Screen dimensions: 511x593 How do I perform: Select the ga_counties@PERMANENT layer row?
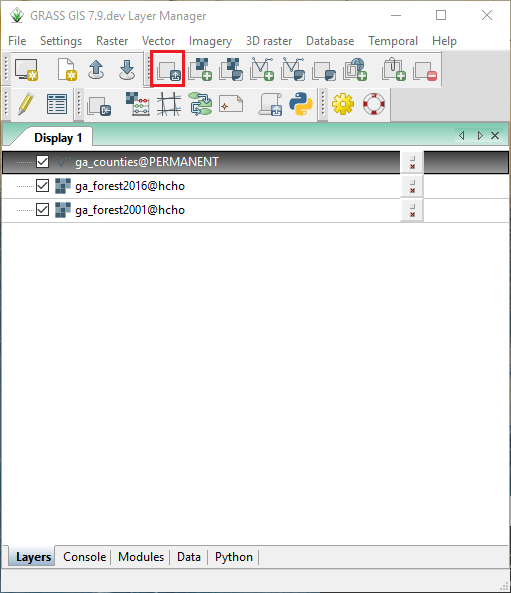coord(255,162)
